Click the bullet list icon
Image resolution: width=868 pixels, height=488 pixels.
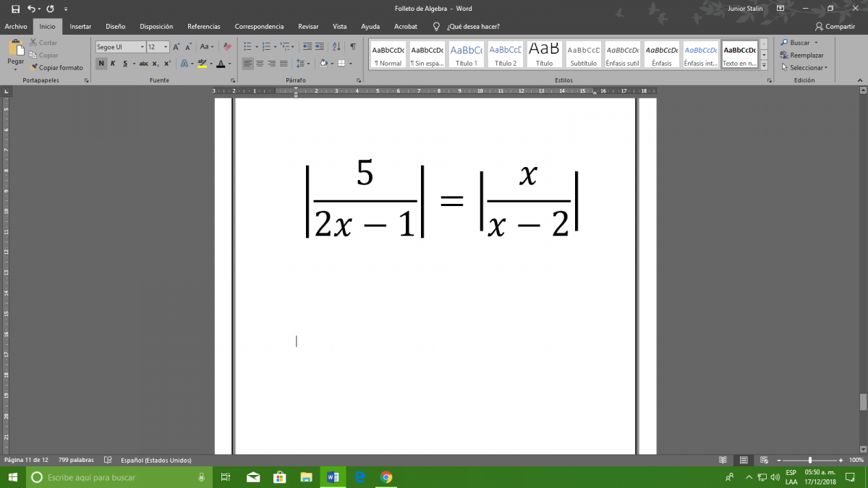pyautogui.click(x=247, y=47)
